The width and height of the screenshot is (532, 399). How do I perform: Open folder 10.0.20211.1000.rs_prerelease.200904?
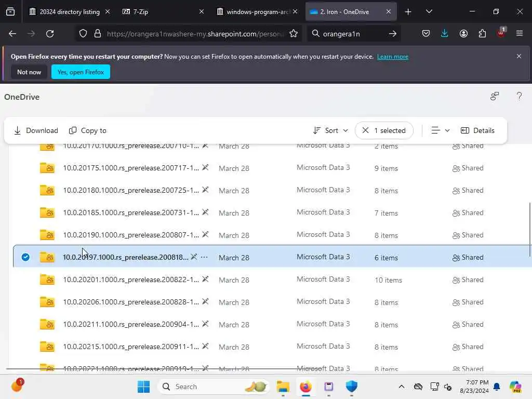pyautogui.click(x=131, y=324)
